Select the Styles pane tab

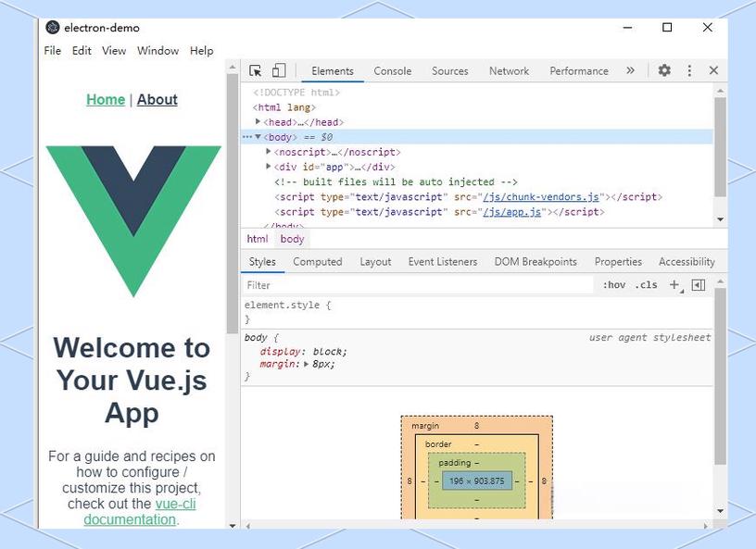(262, 262)
